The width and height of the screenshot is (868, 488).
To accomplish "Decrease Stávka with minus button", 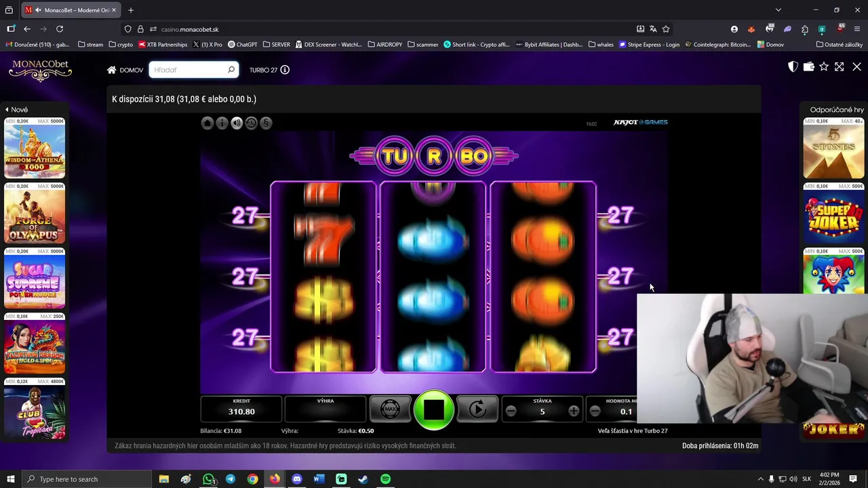I will tap(511, 411).
